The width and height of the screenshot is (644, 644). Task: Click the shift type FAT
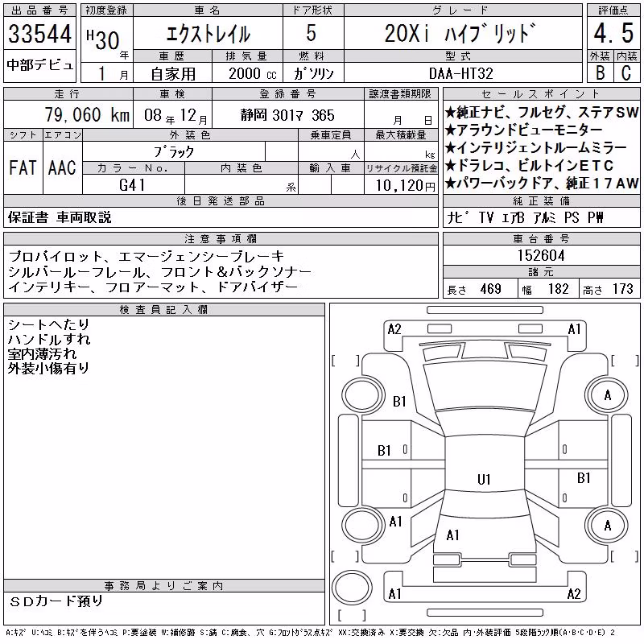23,167
